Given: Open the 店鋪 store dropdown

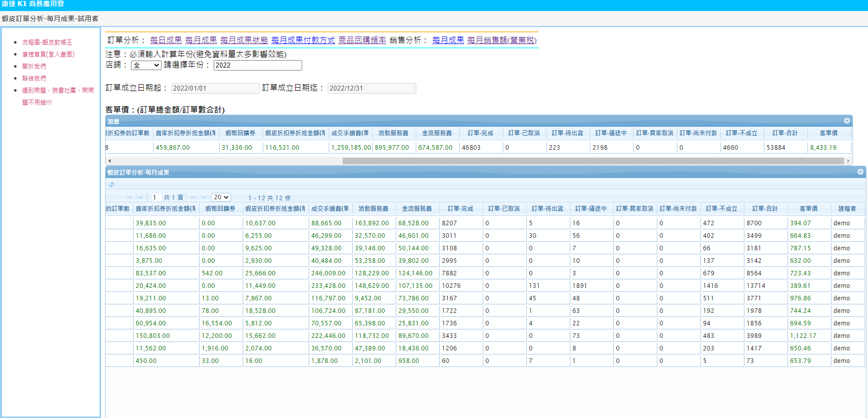Looking at the screenshot, I should (x=146, y=66).
